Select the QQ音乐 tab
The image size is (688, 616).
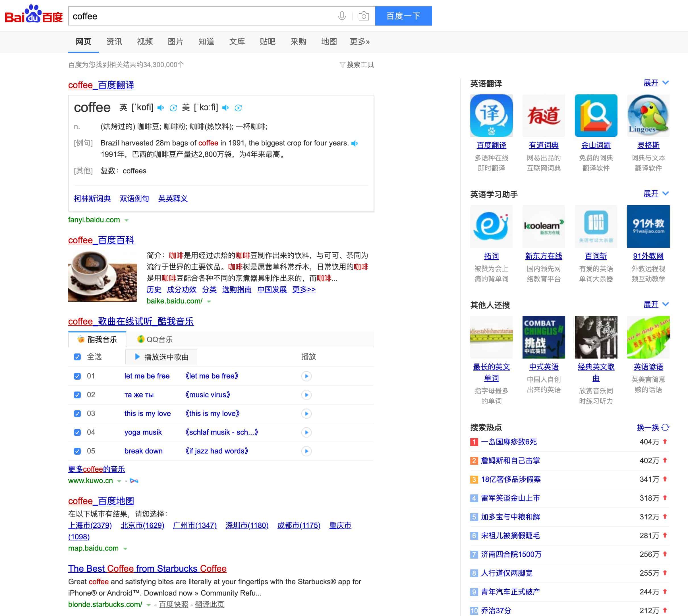[155, 339]
